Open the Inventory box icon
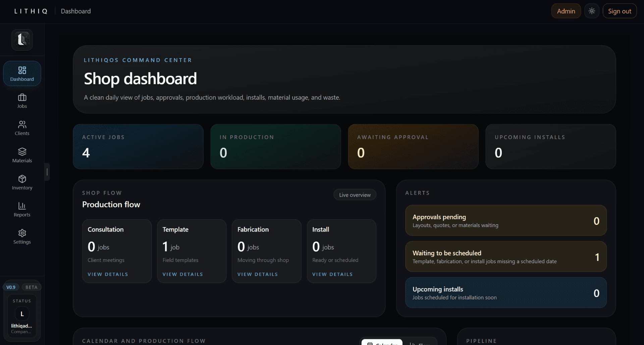Viewport: 644px width, 345px height. click(22, 179)
